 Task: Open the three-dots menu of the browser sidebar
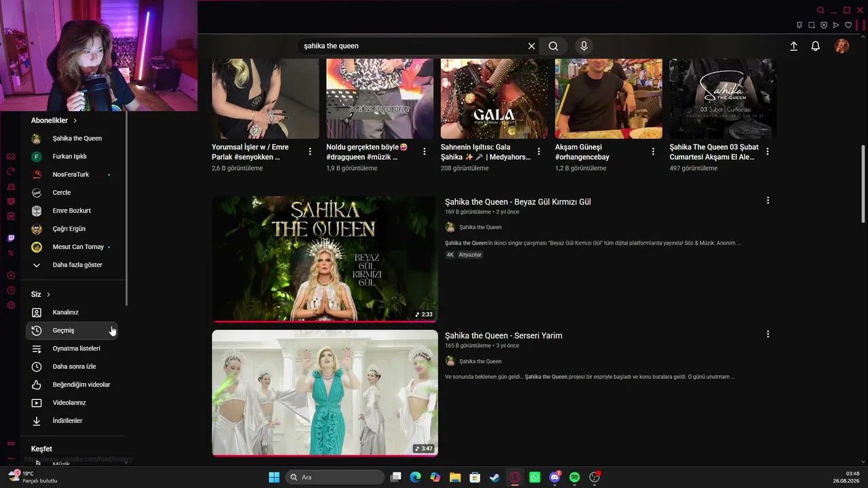[x=11, y=459]
